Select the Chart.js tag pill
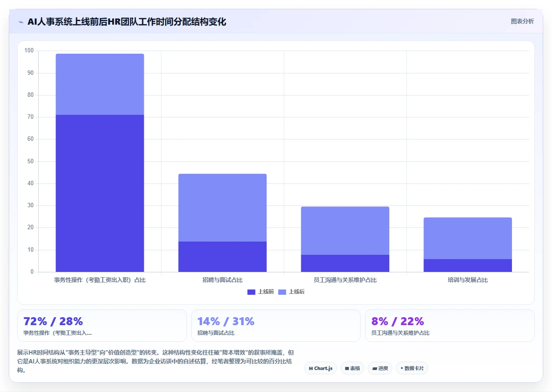 click(x=321, y=368)
